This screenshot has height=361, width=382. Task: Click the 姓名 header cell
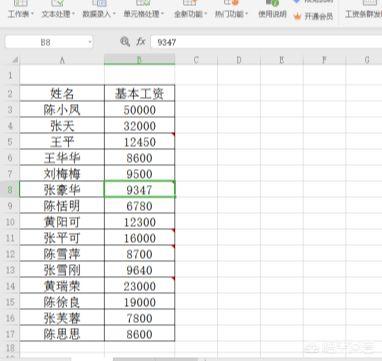(x=62, y=93)
